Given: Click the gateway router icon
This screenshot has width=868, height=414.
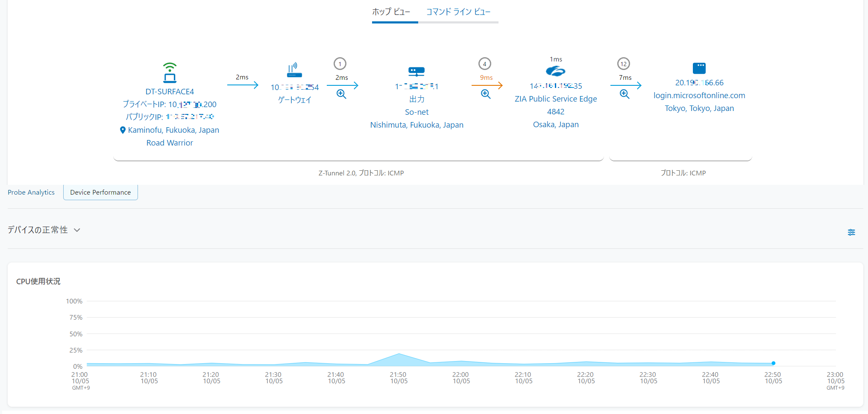Looking at the screenshot, I should pos(294,70).
